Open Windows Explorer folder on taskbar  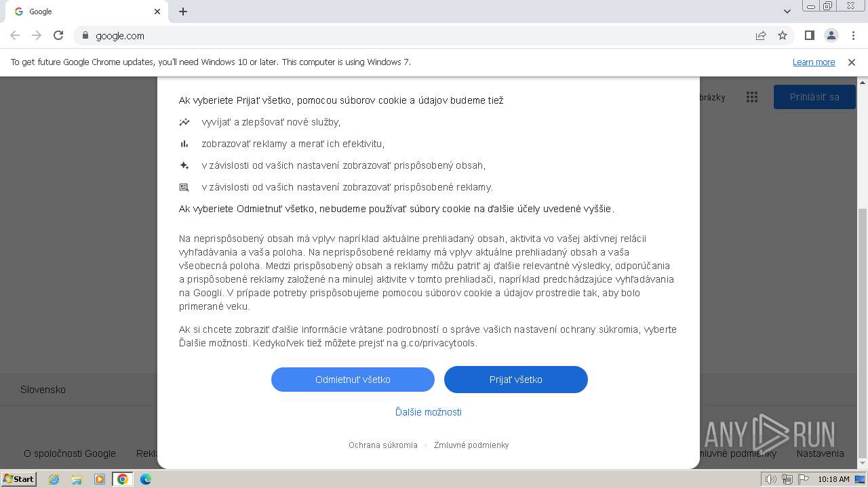77,479
